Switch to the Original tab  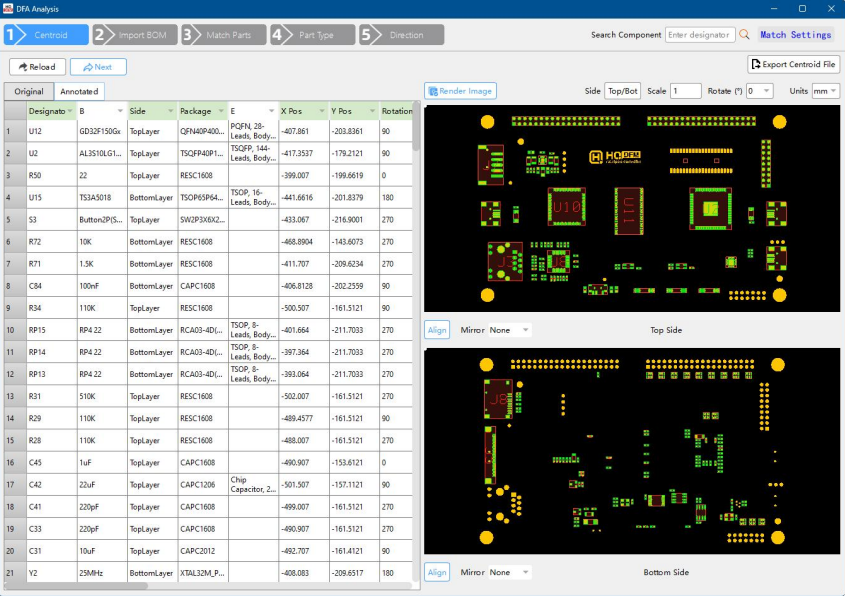pos(28,91)
